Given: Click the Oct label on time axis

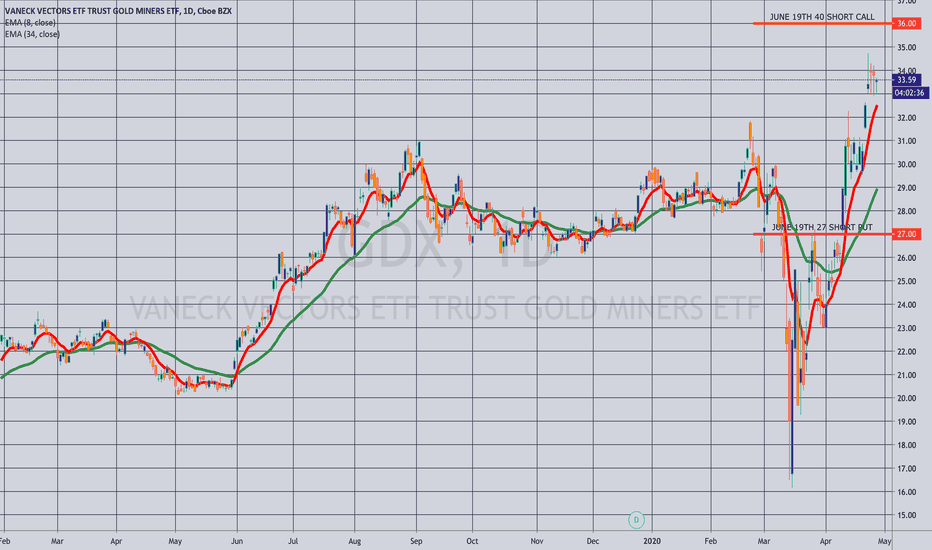Looking at the screenshot, I should (x=472, y=541).
